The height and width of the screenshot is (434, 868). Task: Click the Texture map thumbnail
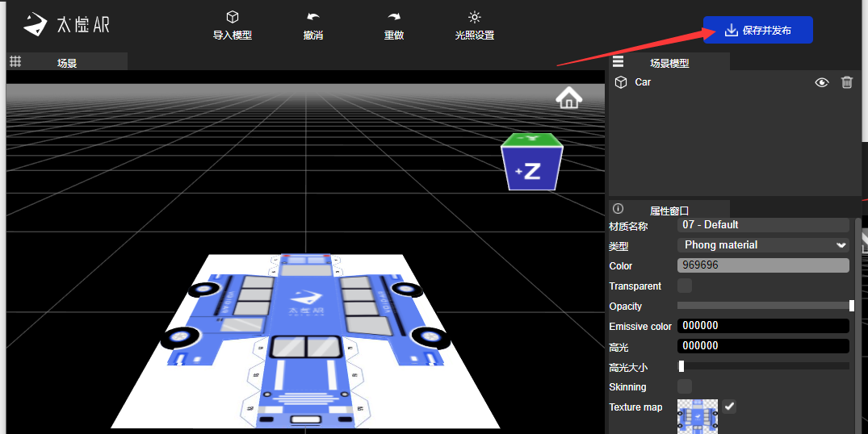click(697, 417)
